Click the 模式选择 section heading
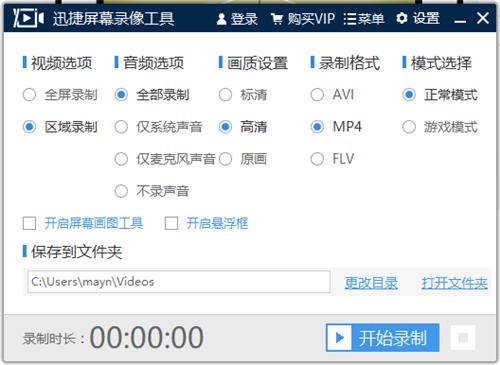 (441, 63)
